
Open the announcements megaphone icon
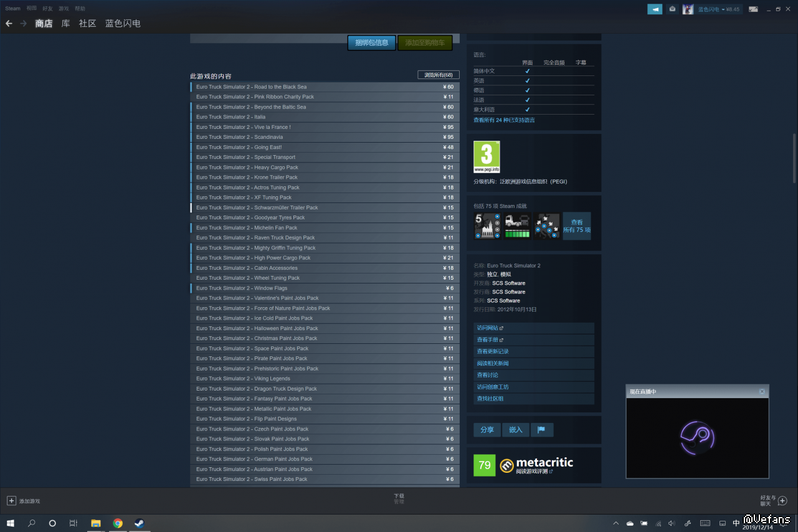655,9
